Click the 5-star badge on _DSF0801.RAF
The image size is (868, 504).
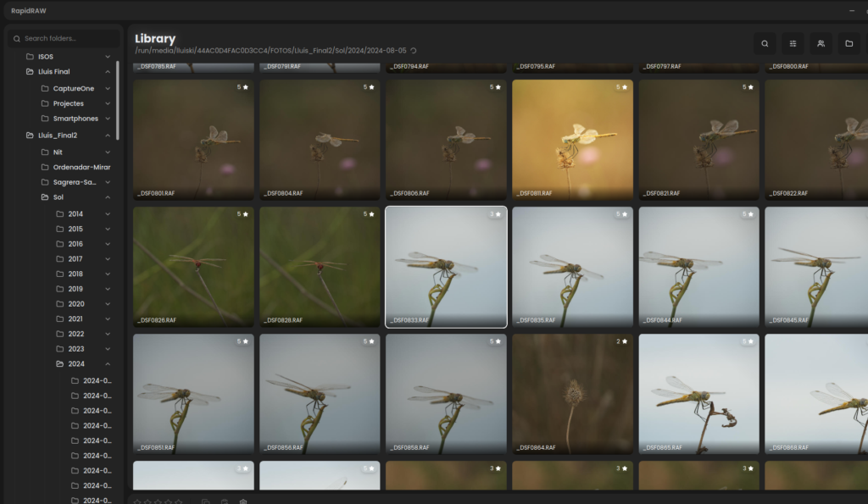[242, 87]
